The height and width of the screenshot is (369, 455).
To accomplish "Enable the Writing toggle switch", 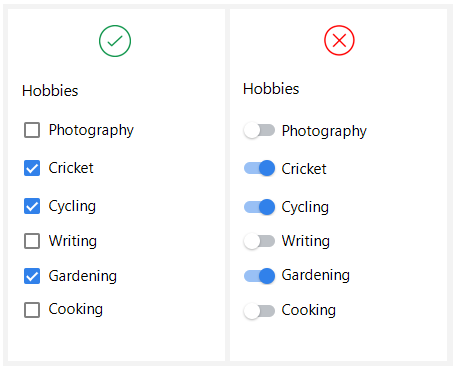I will tap(259, 241).
